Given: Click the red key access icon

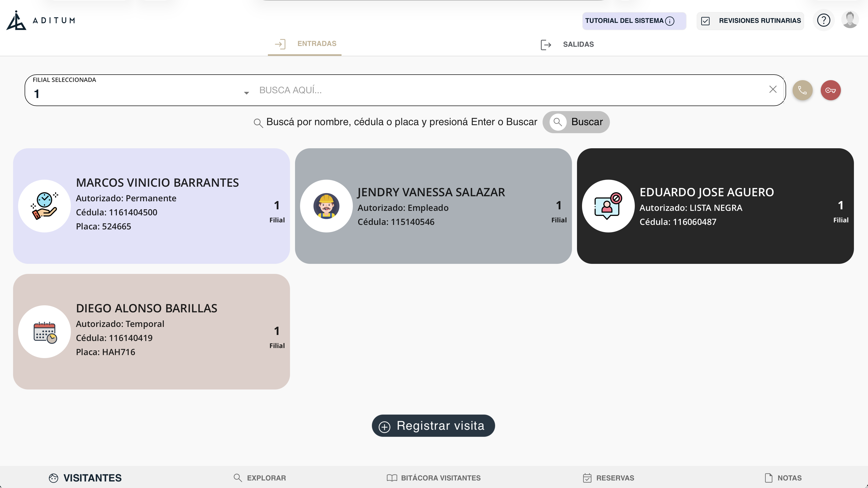Looking at the screenshot, I should pyautogui.click(x=831, y=90).
